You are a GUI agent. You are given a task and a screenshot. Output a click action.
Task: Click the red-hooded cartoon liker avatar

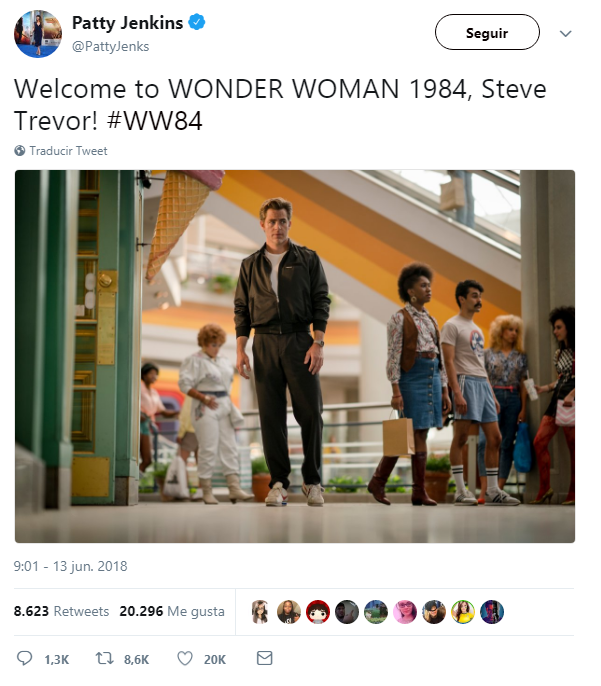click(318, 612)
